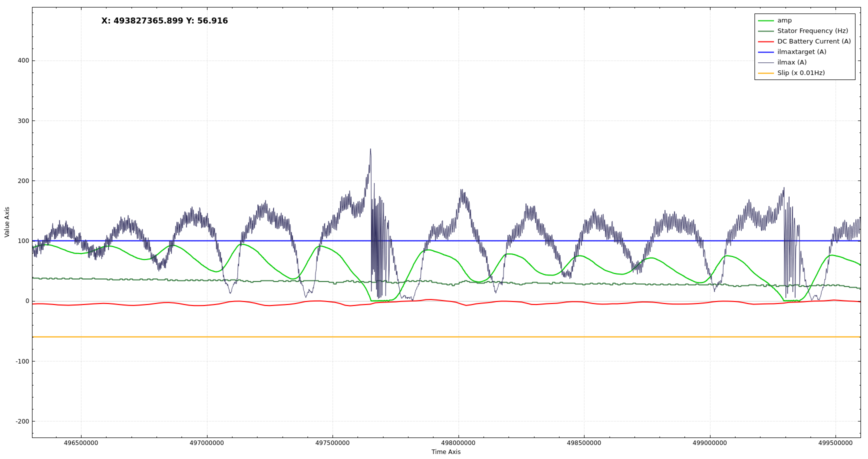Click the 496500000 time axis tick label
This screenshot has width=868, height=459.
81,443
